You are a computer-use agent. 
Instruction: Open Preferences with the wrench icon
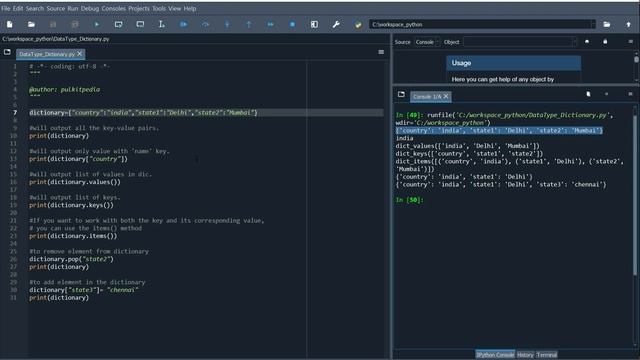(336, 24)
